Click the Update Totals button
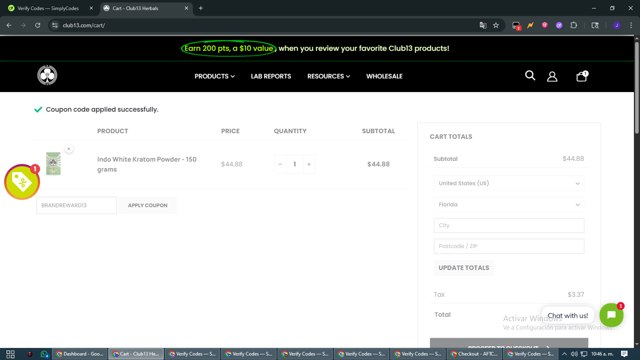640x360 pixels. [x=464, y=268]
